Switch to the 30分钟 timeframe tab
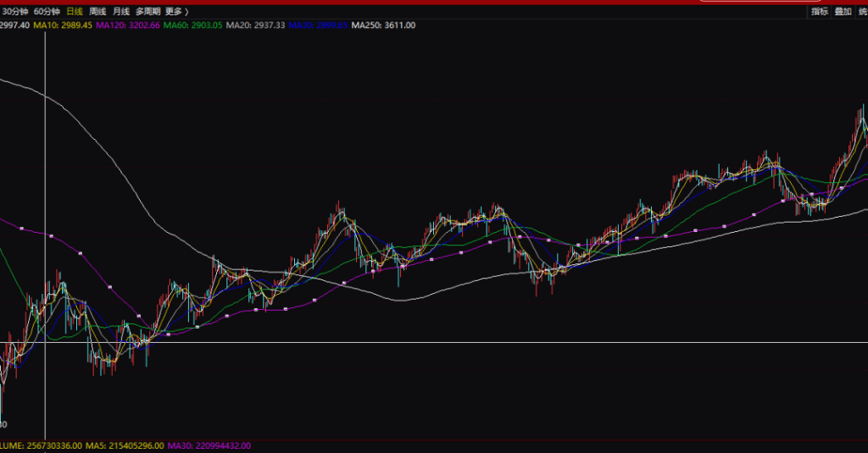Screen dimensions: 868x453 coord(14,12)
